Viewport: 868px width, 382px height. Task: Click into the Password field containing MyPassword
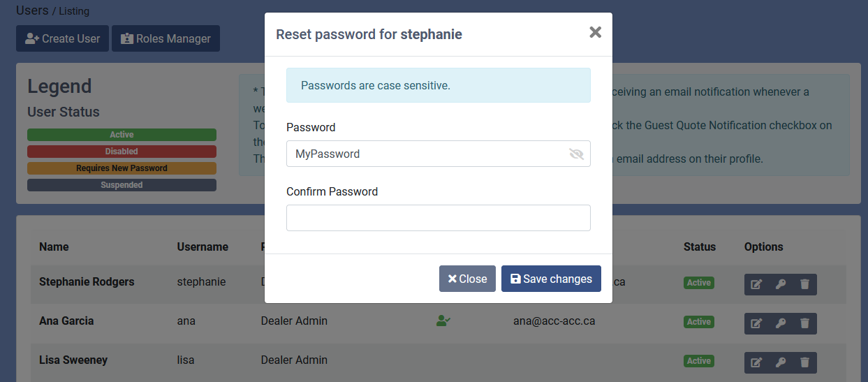(x=439, y=154)
